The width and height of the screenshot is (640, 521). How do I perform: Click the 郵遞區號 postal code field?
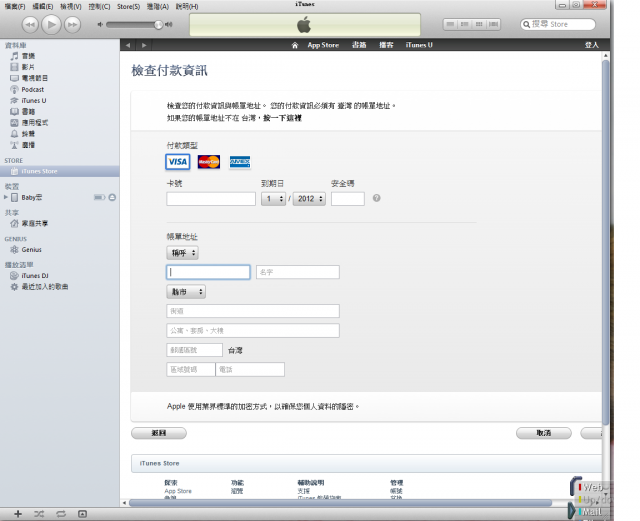(194, 350)
